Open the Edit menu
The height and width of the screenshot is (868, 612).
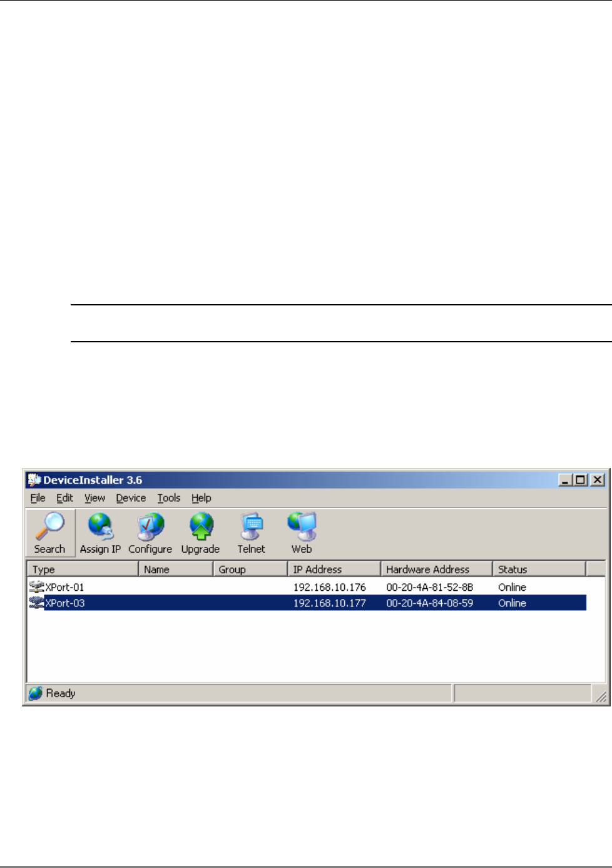coord(65,498)
